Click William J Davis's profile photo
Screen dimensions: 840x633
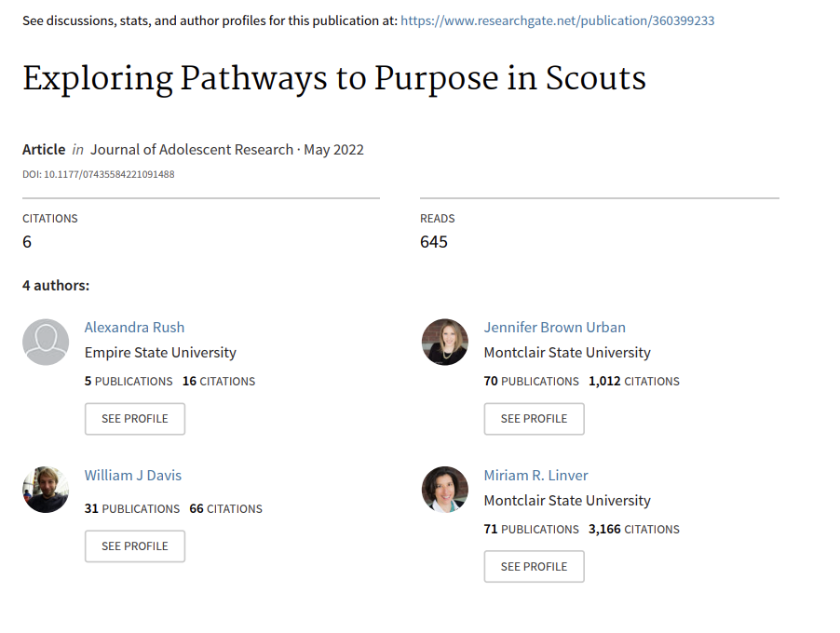pos(46,490)
